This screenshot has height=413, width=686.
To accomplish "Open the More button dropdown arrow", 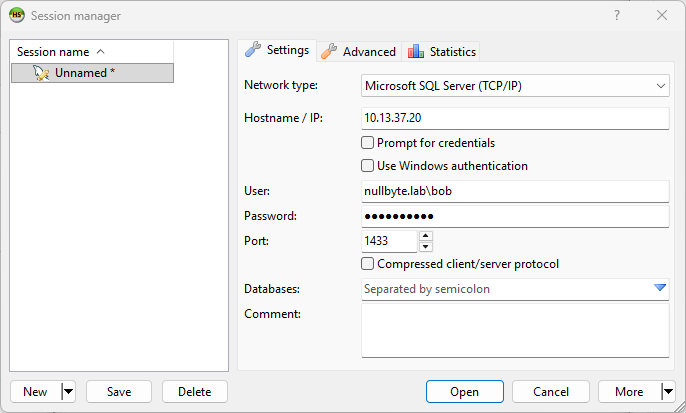I will pyautogui.click(x=668, y=392).
